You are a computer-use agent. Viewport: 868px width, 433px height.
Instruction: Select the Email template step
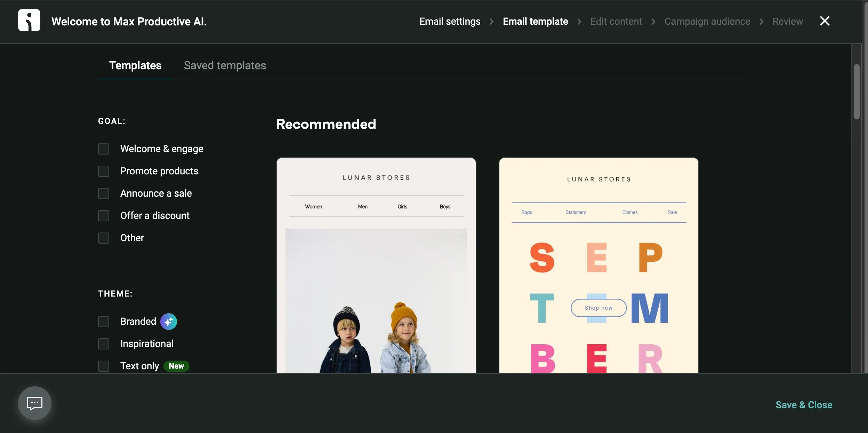pyautogui.click(x=536, y=21)
